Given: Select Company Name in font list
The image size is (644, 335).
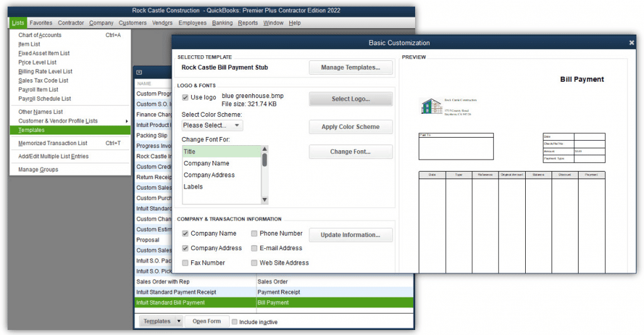Looking at the screenshot, I should click(x=222, y=163).
